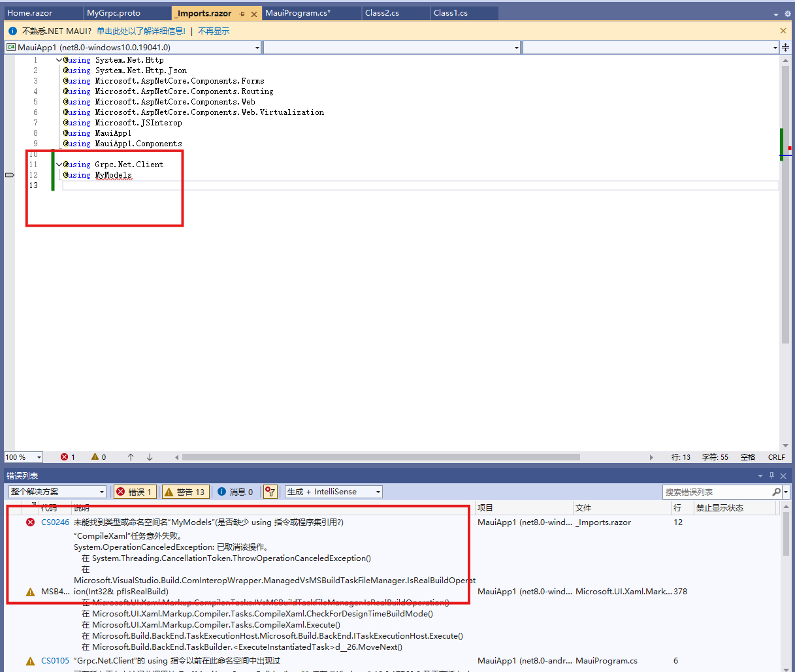
Task: Click the red error icon on the CS0246 row
Action: click(30, 522)
